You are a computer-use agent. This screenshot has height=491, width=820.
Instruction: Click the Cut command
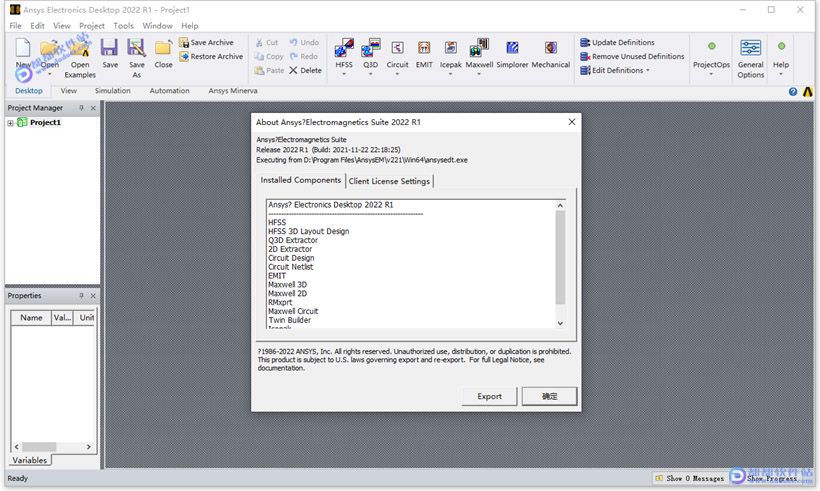[267, 42]
